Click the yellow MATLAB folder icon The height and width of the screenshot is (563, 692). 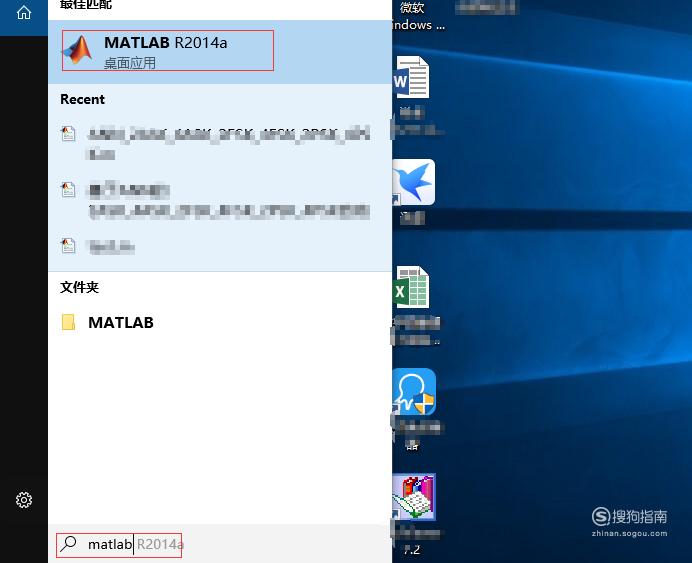click(x=68, y=322)
